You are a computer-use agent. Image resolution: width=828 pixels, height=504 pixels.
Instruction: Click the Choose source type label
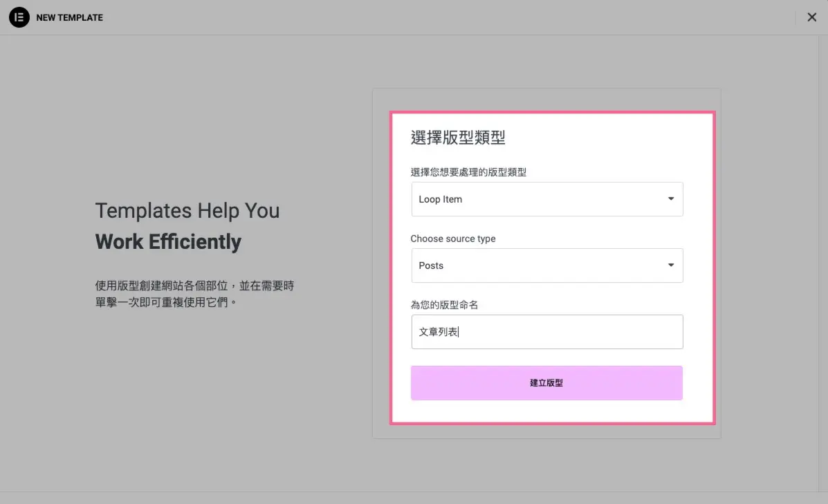[453, 239]
